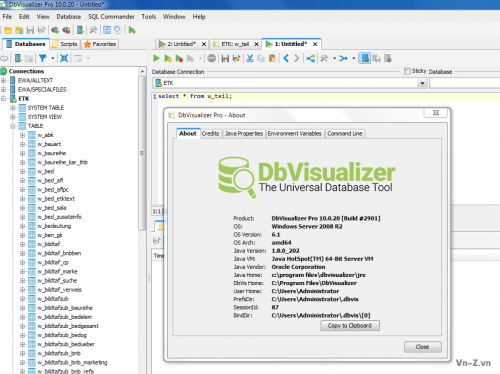Click create database connection icon in main toolbar
Viewport: 500px width, 374px height.
click(x=80, y=30)
